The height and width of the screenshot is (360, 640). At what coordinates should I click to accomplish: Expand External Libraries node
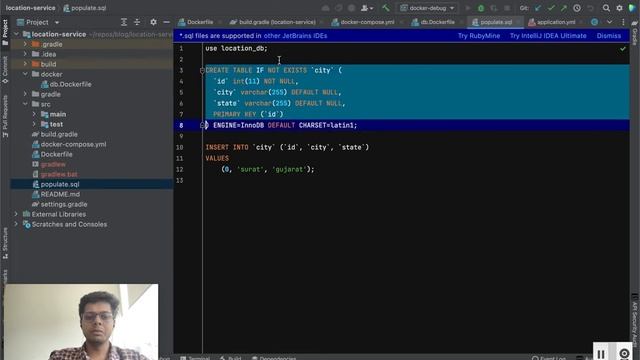[x=16, y=214]
